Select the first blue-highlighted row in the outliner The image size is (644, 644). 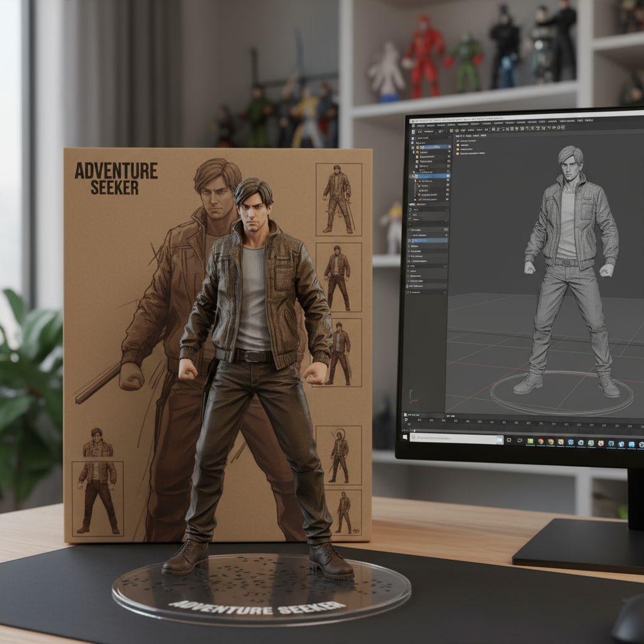tap(433, 146)
